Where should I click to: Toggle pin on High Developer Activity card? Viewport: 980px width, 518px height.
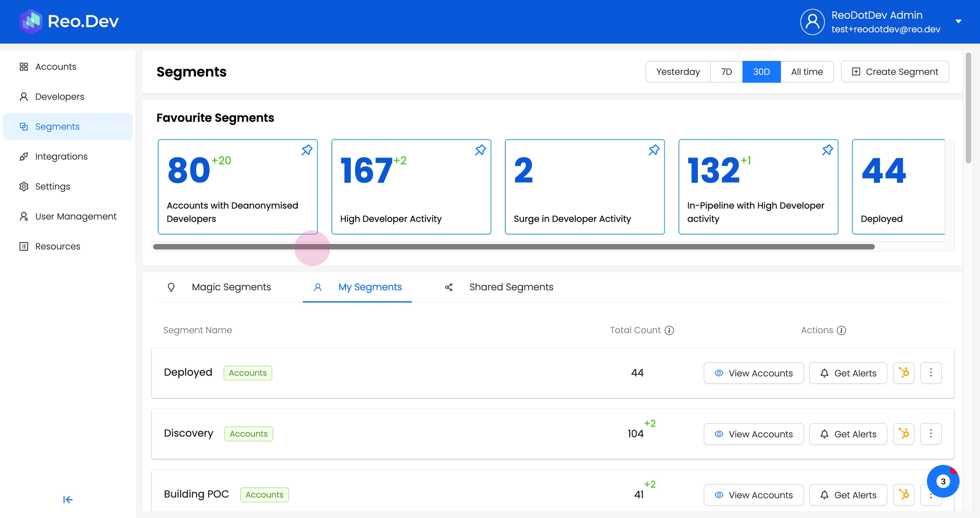(x=480, y=150)
